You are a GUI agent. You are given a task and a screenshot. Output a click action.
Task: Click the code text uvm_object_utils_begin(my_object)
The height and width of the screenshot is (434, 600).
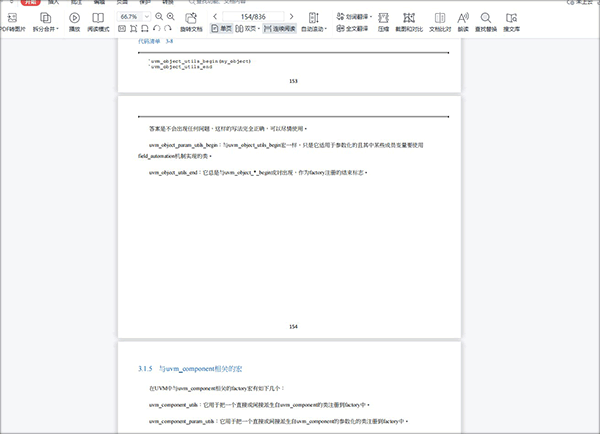click(200, 61)
